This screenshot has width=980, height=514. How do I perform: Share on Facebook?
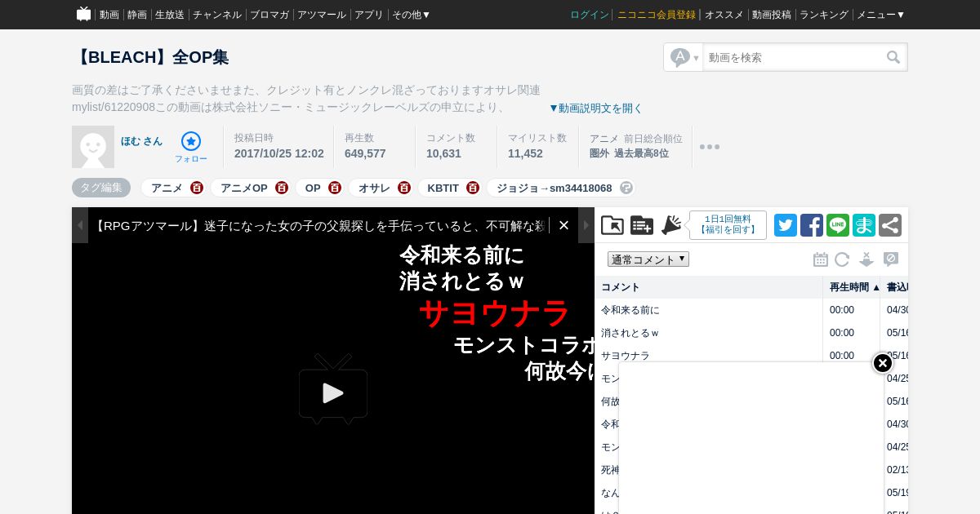tap(812, 225)
